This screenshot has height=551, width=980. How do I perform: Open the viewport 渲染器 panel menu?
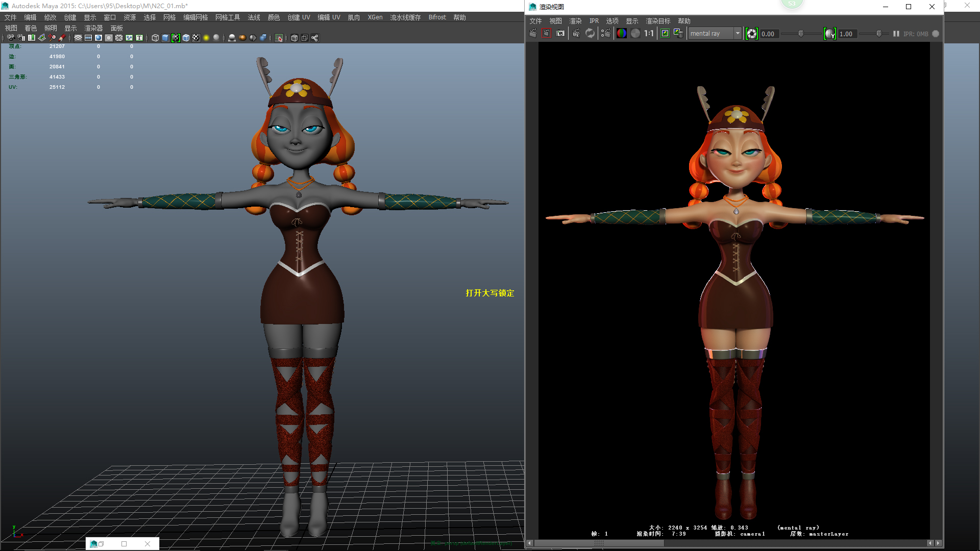point(93,28)
